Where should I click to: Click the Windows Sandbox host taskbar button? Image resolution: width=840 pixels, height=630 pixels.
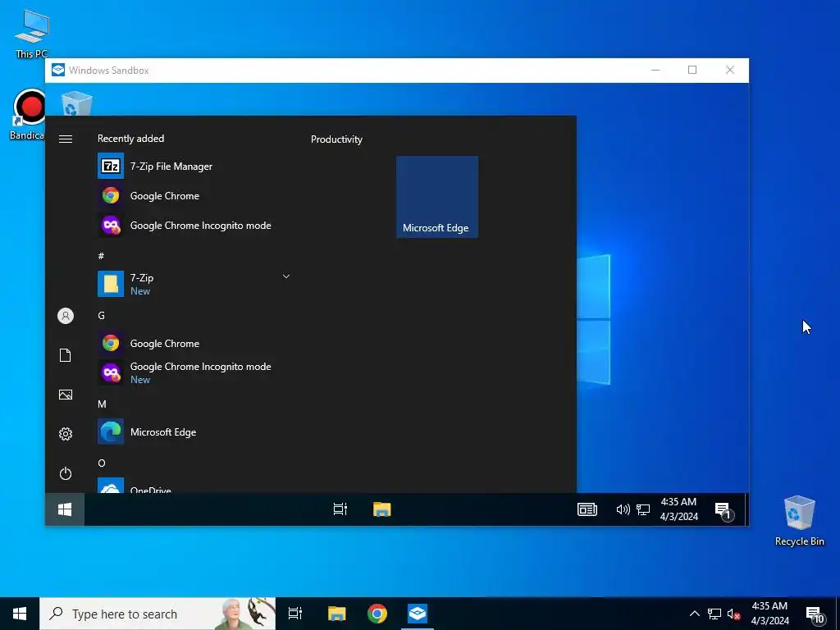[x=418, y=614]
